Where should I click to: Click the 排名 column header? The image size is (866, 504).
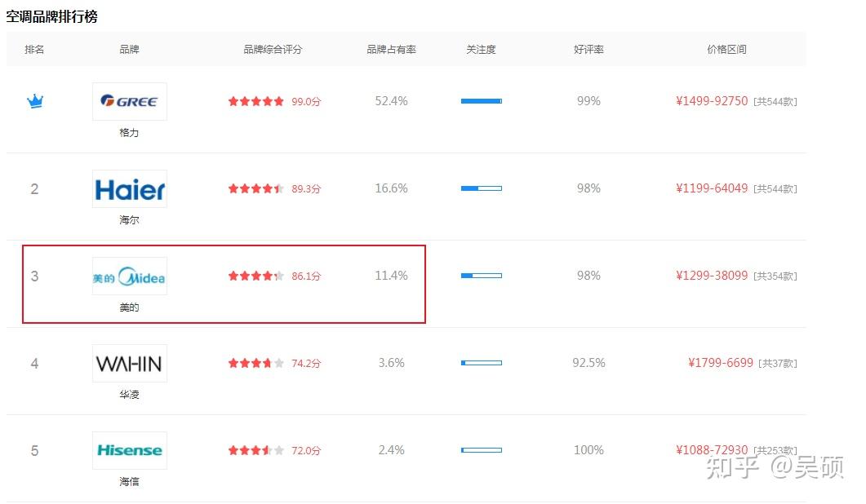(34, 50)
